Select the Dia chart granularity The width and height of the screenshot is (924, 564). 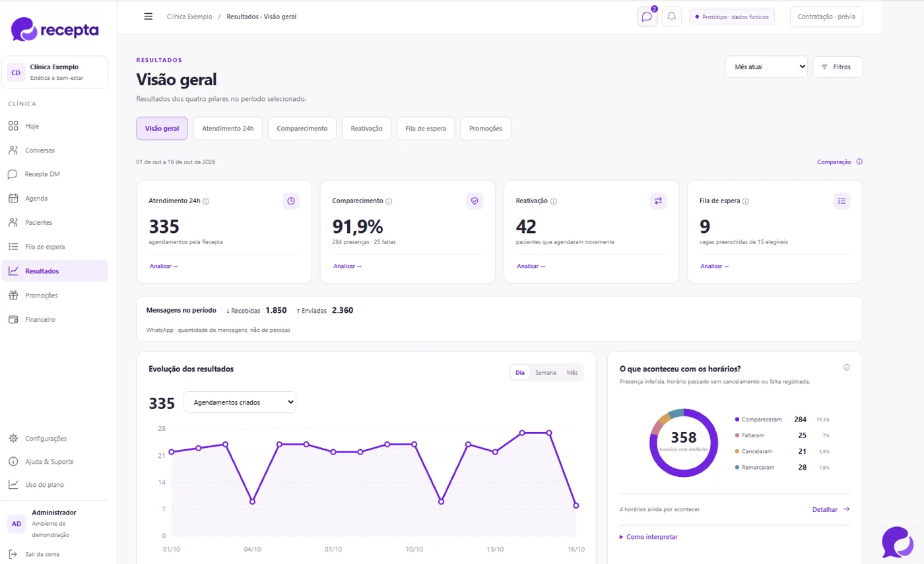520,373
